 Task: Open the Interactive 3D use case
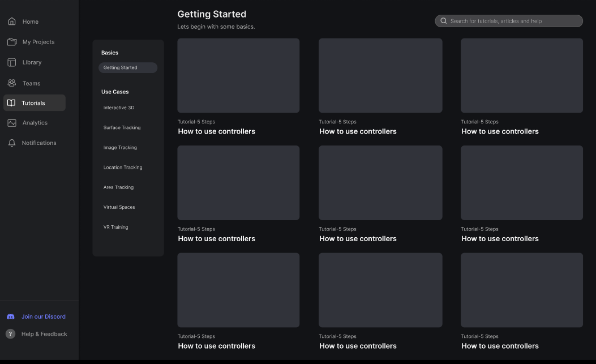(x=119, y=108)
